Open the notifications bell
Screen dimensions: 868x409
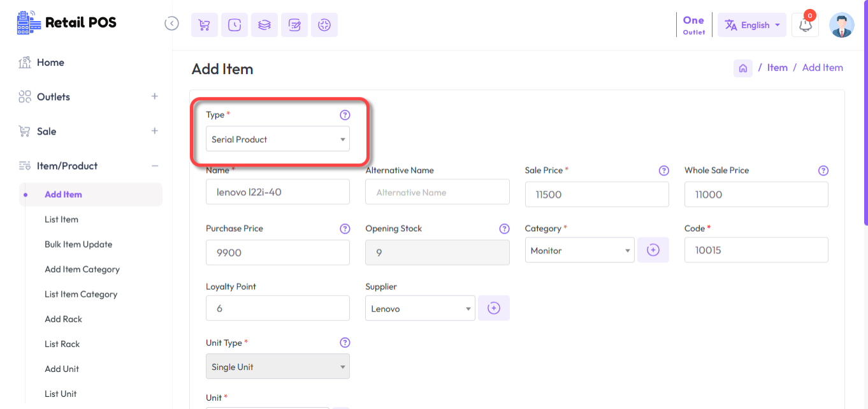[804, 25]
